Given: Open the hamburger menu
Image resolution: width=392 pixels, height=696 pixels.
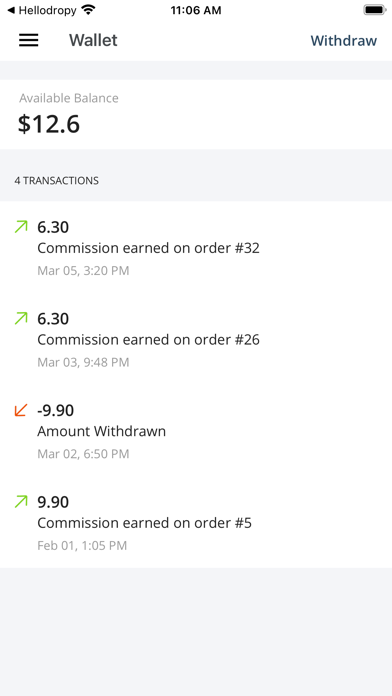Looking at the screenshot, I should tap(28, 40).
